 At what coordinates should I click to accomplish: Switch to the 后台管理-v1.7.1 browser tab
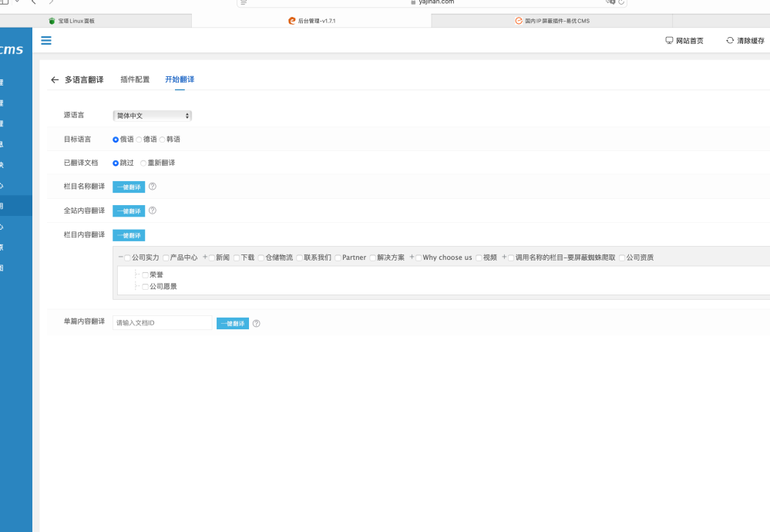(x=311, y=21)
